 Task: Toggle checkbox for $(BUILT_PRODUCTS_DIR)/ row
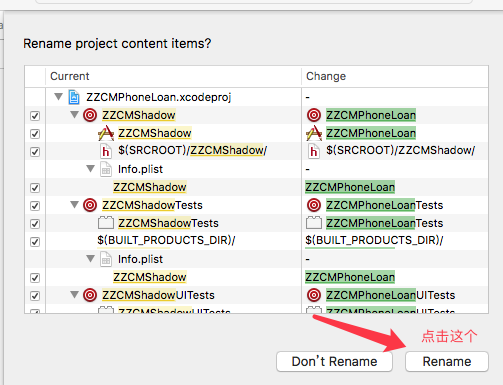tap(35, 242)
